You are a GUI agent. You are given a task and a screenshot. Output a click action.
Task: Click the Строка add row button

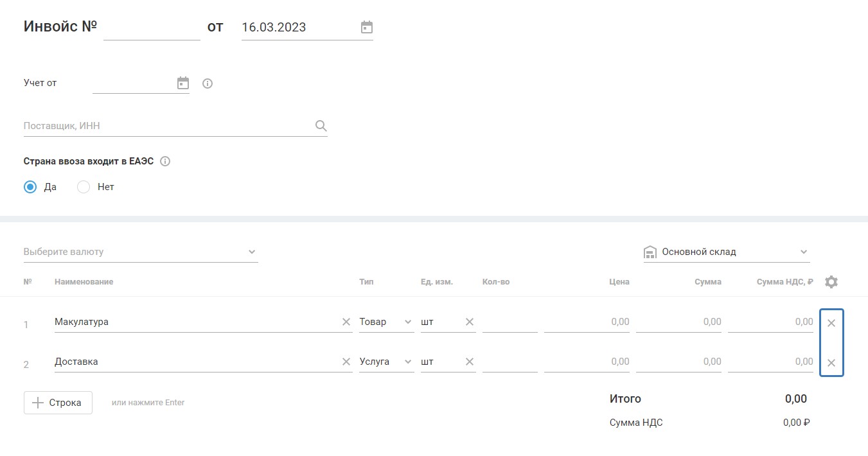coord(58,403)
